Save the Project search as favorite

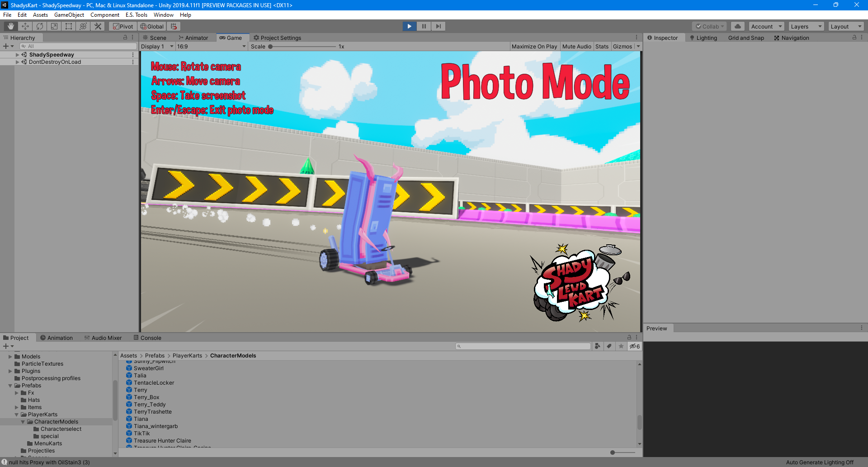[621, 346]
